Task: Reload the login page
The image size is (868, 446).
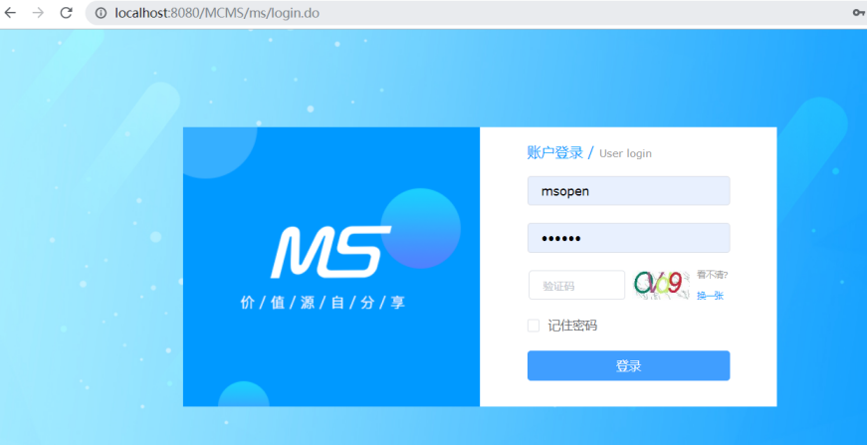Action: click(67, 13)
